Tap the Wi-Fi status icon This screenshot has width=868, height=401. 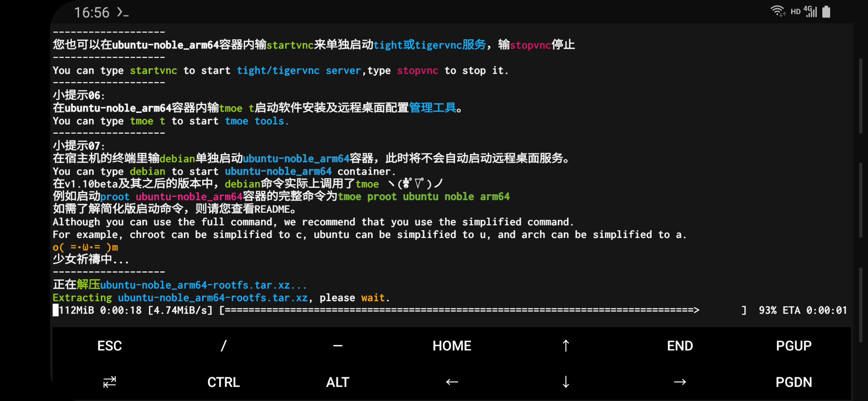[778, 11]
